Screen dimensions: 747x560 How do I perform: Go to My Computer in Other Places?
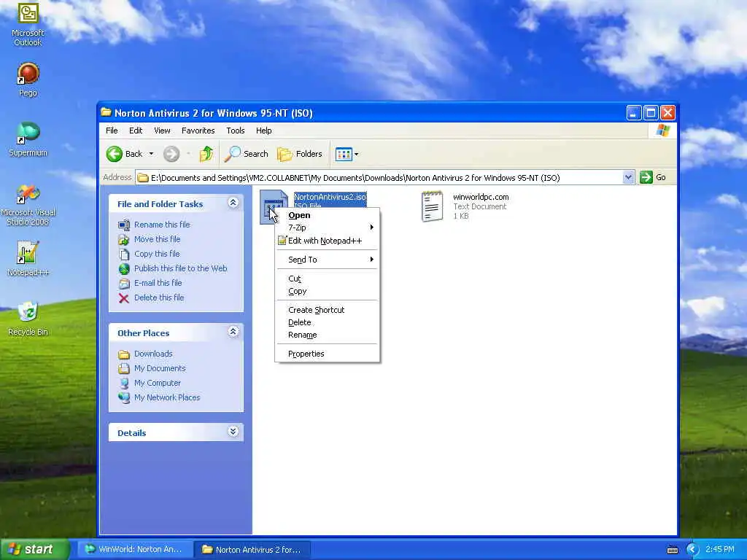click(x=158, y=383)
